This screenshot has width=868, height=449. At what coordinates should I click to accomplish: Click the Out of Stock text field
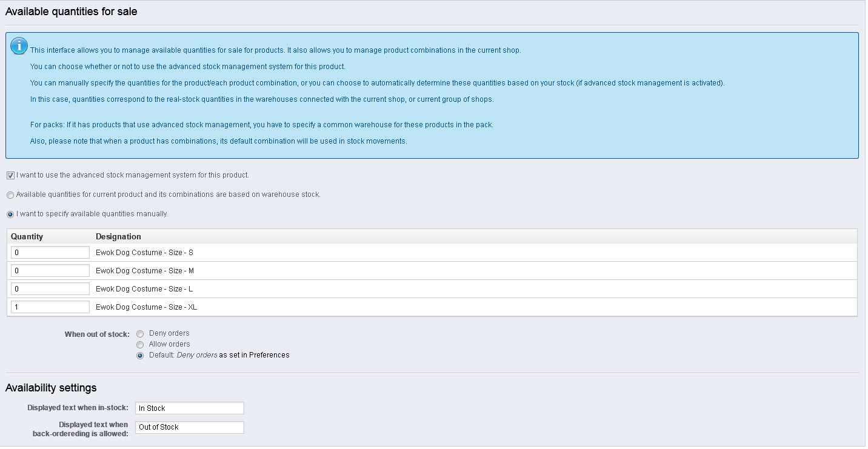pos(190,427)
